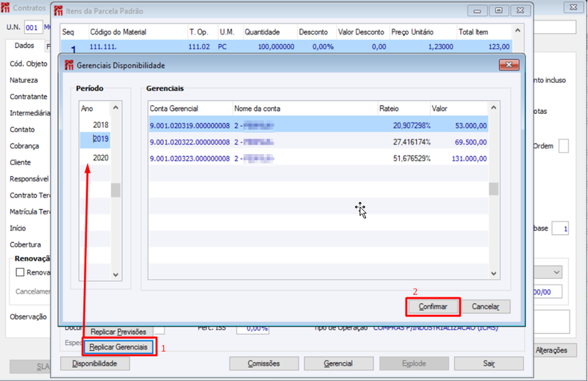Viewport: 588px width, 381px height.
Task: Close the Gerenciais Disponibilidade dialog
Action: [x=509, y=65]
